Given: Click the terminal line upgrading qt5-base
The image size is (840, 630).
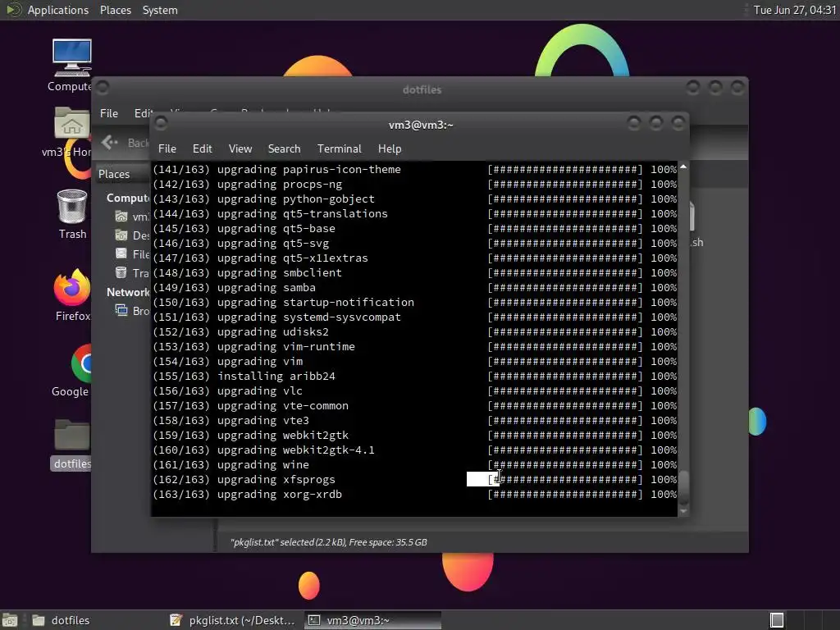Looking at the screenshot, I should point(414,228).
